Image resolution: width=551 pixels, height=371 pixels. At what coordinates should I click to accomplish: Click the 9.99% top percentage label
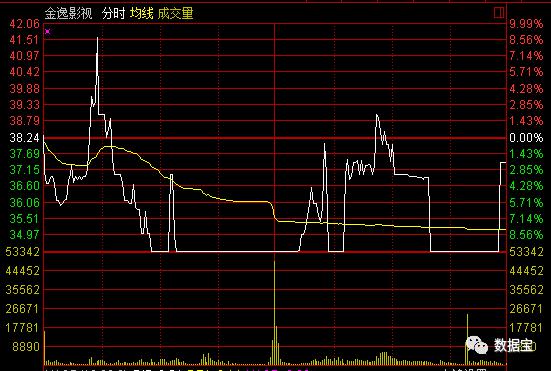(x=526, y=24)
